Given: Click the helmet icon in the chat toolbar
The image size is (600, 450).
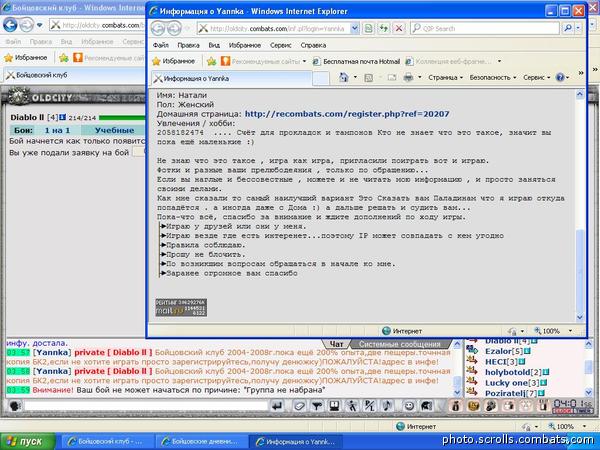Looking at the screenshot, I should pyautogui.click(x=427, y=406).
